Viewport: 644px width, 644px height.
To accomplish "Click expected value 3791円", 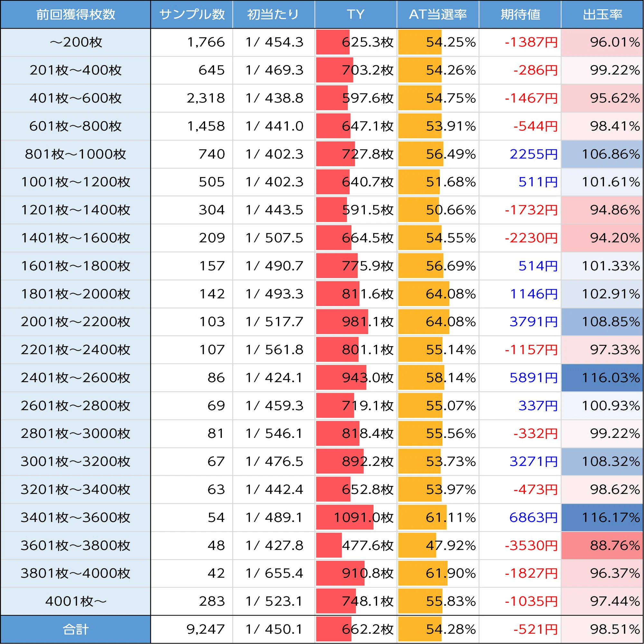I will (x=534, y=322).
